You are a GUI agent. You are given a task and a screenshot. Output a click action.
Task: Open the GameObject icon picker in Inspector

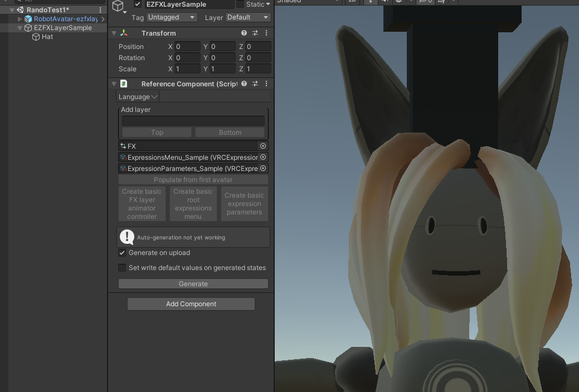click(x=119, y=6)
